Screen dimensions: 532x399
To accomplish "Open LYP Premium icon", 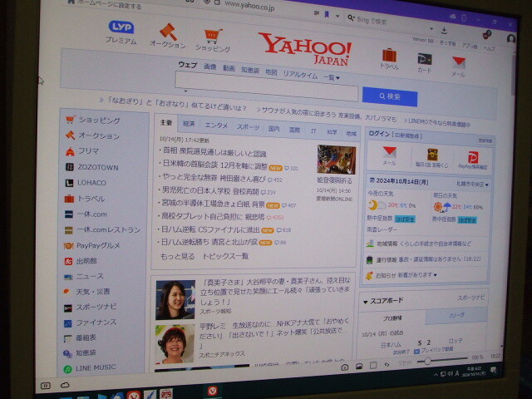I will coord(121,27).
